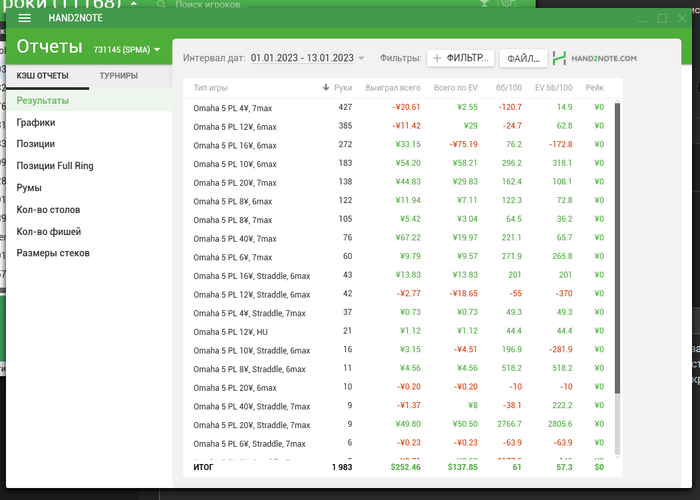Select row Omaha 5 PL 10¥, 6max
The width and height of the screenshot is (700, 500).
click(x=399, y=164)
